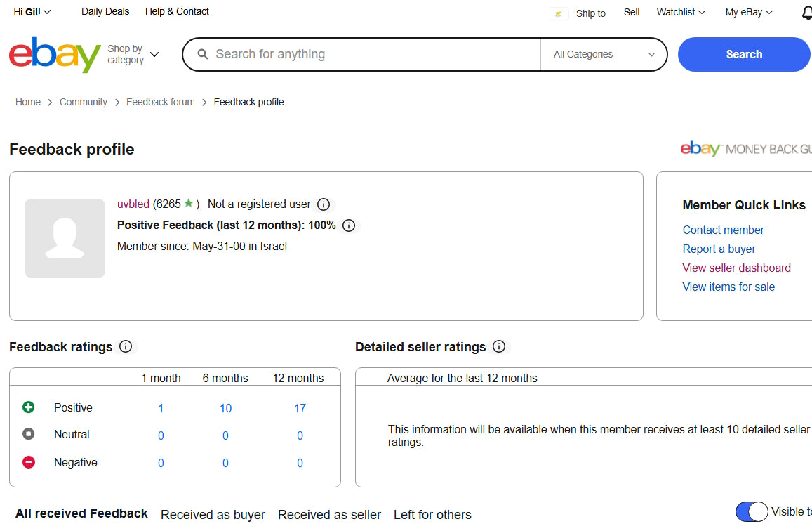Open the notifications bell icon

pos(806,13)
